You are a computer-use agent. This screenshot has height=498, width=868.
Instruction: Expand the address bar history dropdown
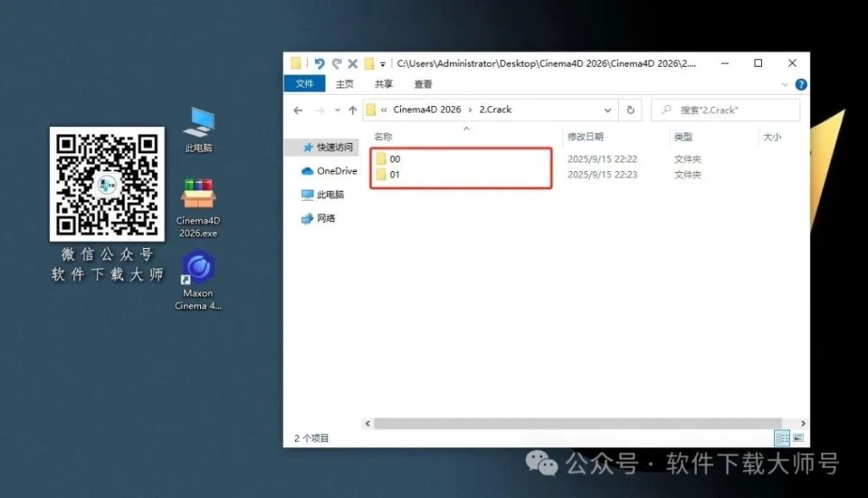point(608,110)
